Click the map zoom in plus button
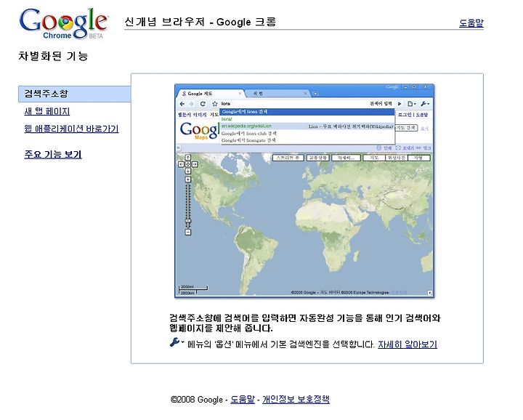The width and height of the screenshot is (523, 420). (x=188, y=179)
